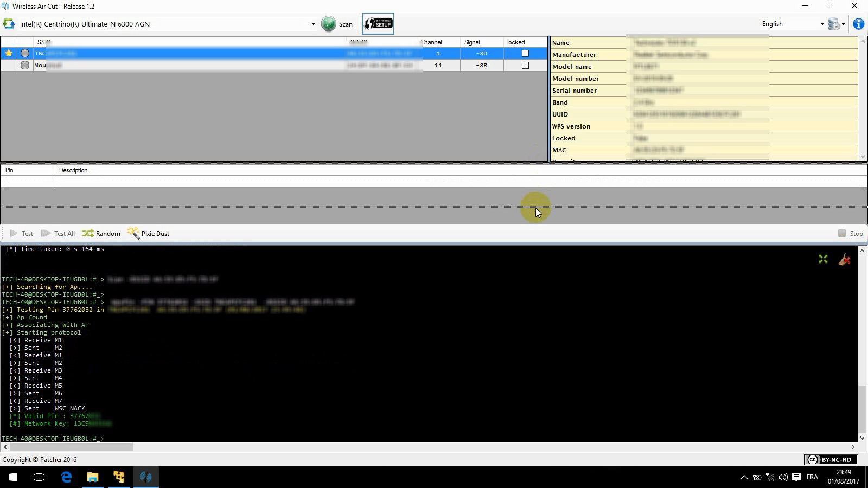Select the Manufacturer row in details
868x488 pixels.
pos(704,55)
